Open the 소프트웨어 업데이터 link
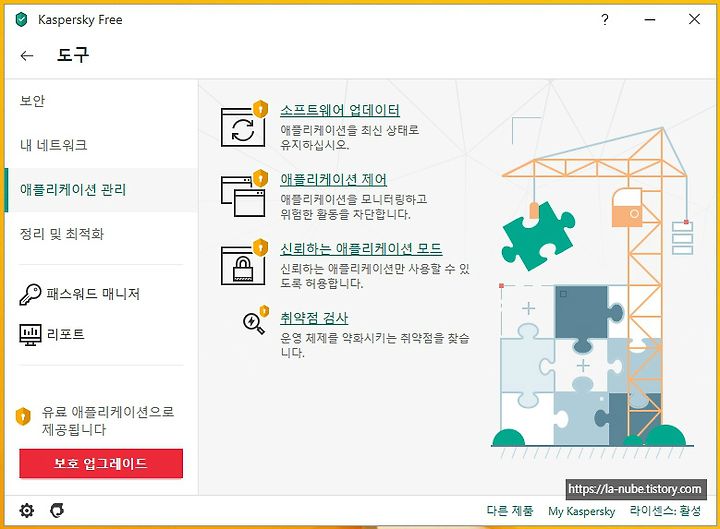Viewport: 720px width, 529px height. (x=340, y=110)
